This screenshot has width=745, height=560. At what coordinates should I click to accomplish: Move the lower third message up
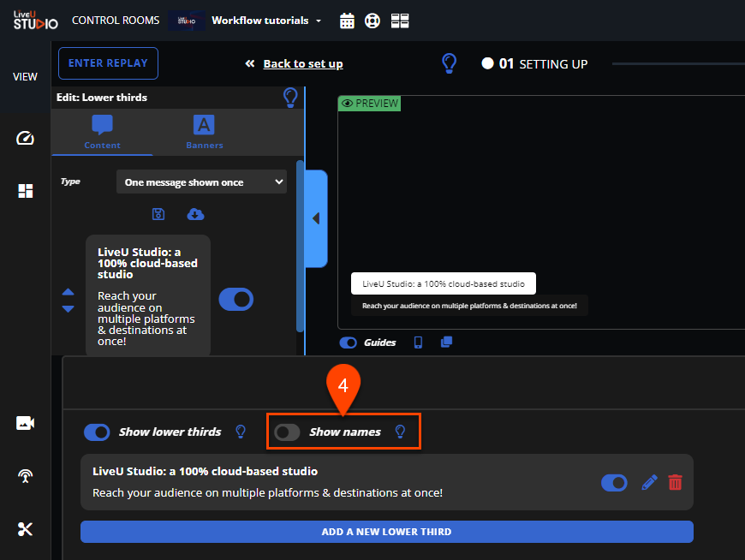click(68, 292)
